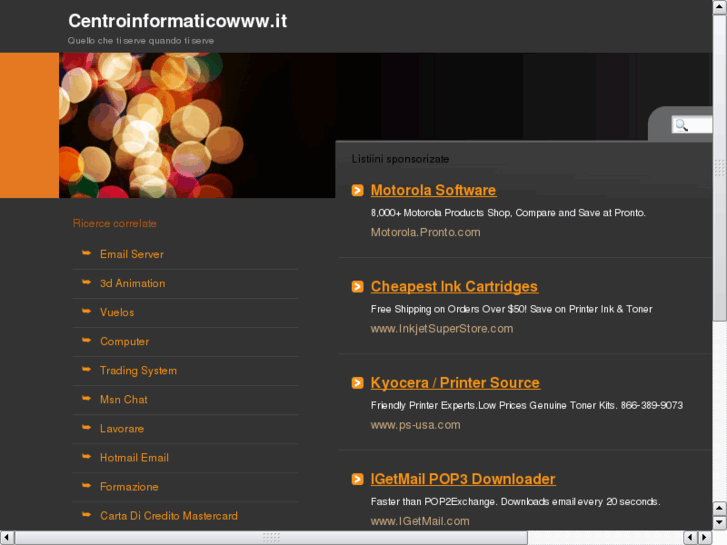Screen dimensions: 727x545
Task: Select the Carta Di Credito Mastercard search
Action: tap(169, 516)
